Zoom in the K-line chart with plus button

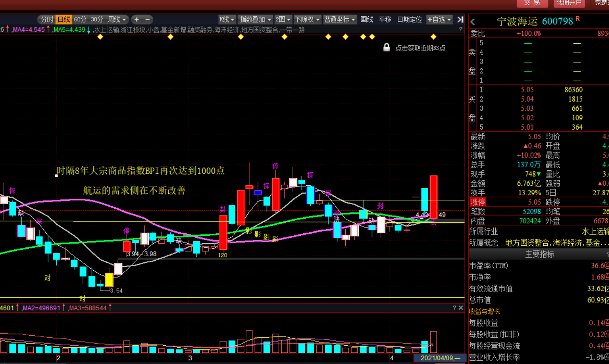point(137,20)
